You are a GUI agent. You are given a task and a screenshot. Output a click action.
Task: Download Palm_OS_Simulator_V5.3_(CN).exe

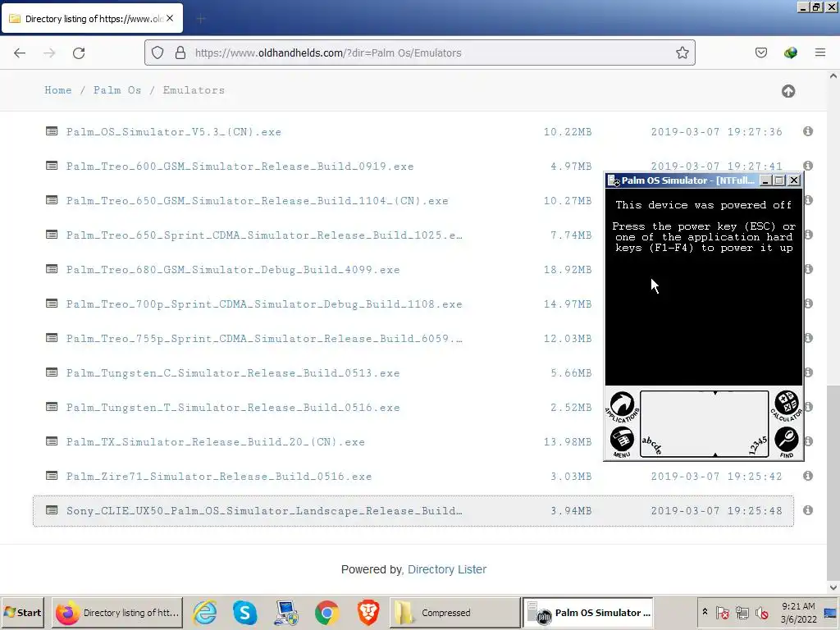pyautogui.click(x=174, y=132)
